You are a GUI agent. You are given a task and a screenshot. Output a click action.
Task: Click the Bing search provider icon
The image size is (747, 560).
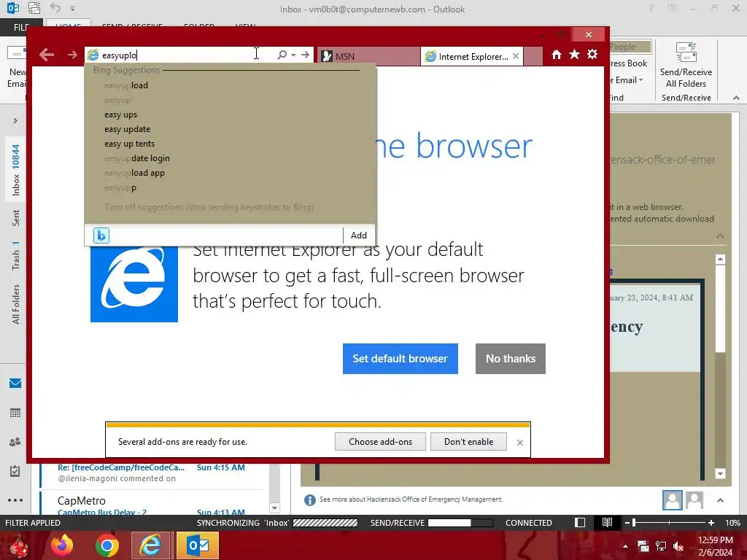[x=101, y=236]
